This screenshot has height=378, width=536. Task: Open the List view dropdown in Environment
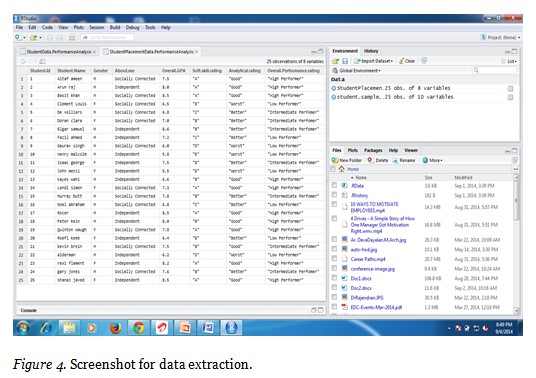pyautogui.click(x=510, y=61)
